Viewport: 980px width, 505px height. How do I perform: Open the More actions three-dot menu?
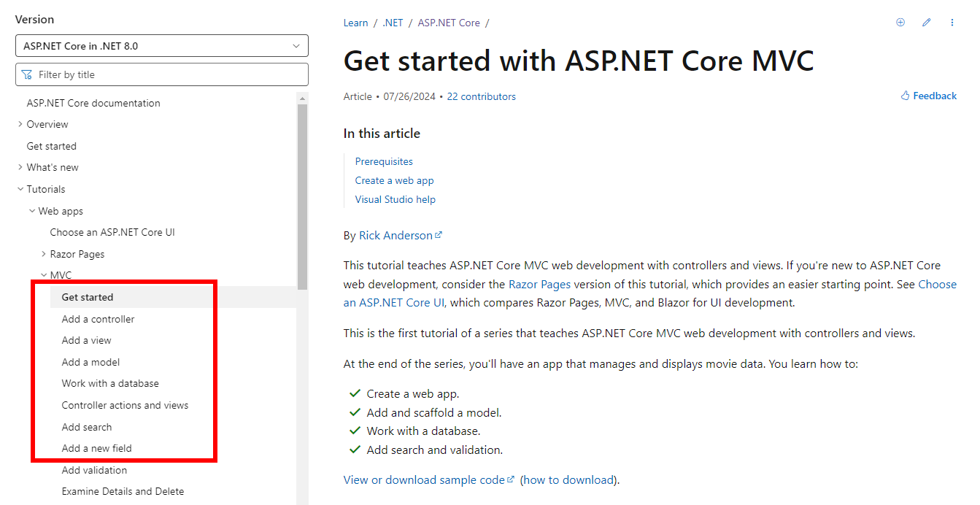952,23
